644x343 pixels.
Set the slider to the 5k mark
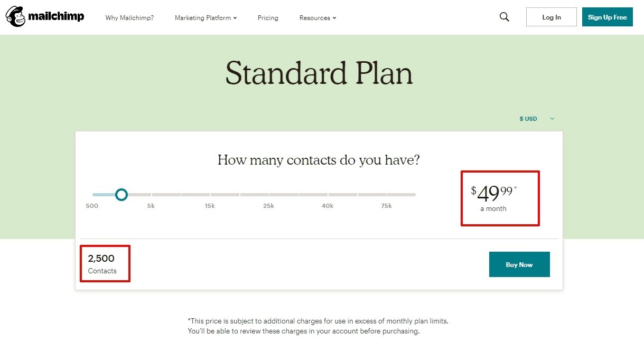[x=151, y=195]
